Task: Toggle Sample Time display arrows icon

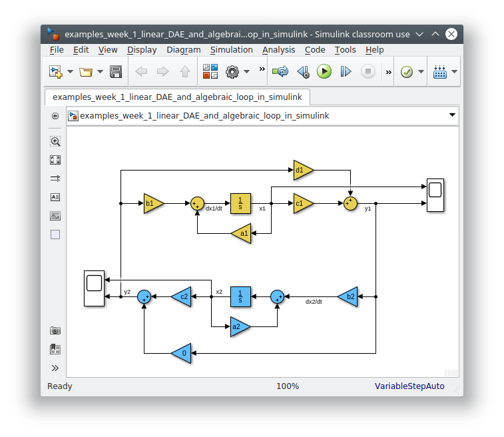Action: click(x=55, y=179)
